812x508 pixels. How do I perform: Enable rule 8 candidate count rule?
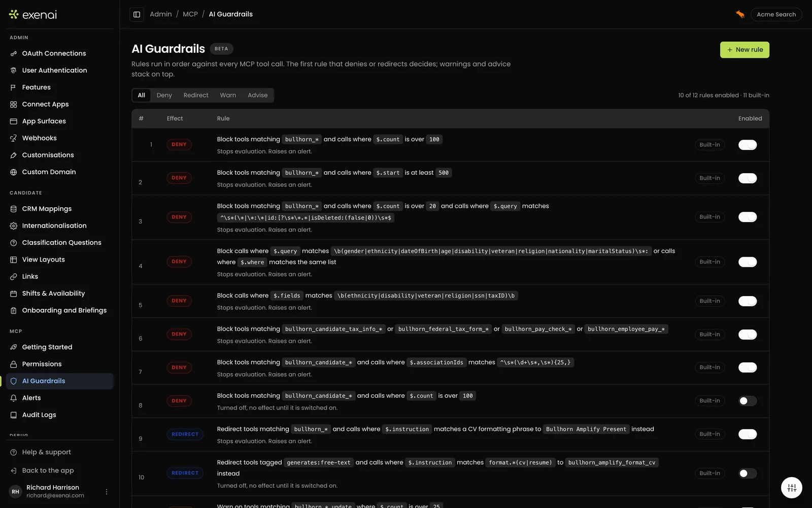748,401
